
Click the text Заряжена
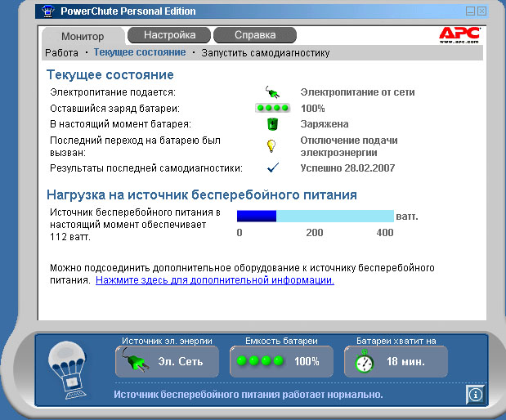[325, 124]
